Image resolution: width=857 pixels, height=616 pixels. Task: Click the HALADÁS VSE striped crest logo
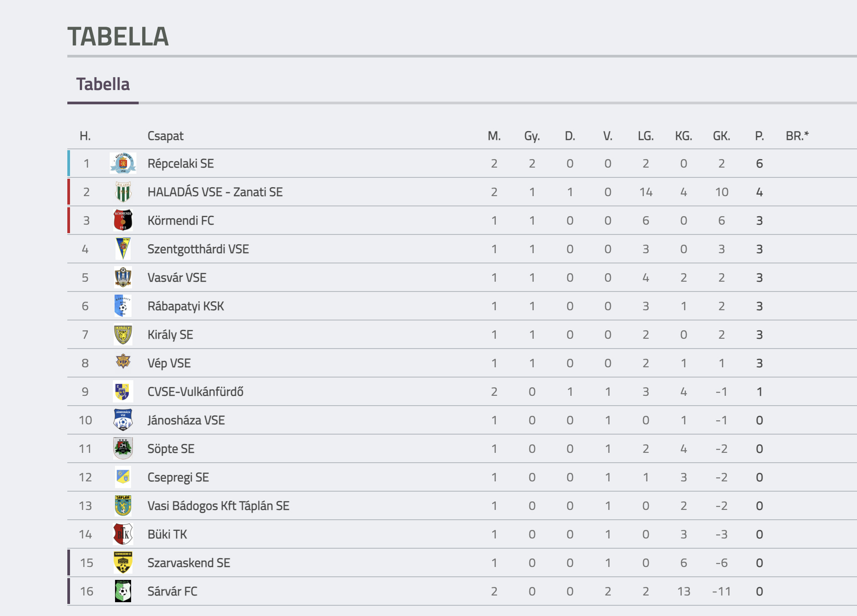tap(123, 192)
